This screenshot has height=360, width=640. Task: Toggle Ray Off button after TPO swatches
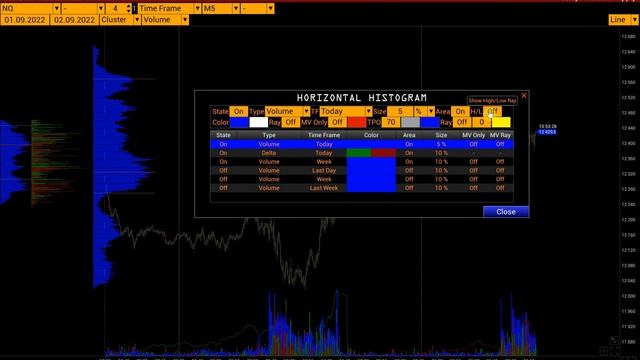point(462,122)
